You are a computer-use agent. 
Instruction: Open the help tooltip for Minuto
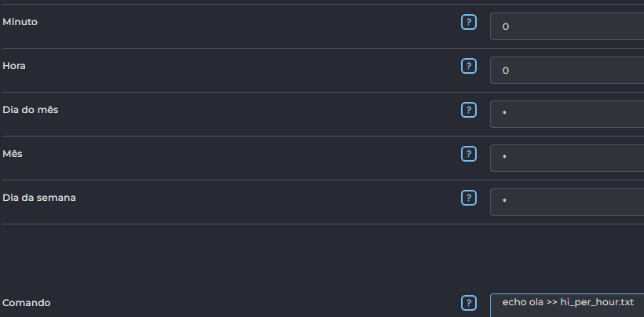pos(469,22)
